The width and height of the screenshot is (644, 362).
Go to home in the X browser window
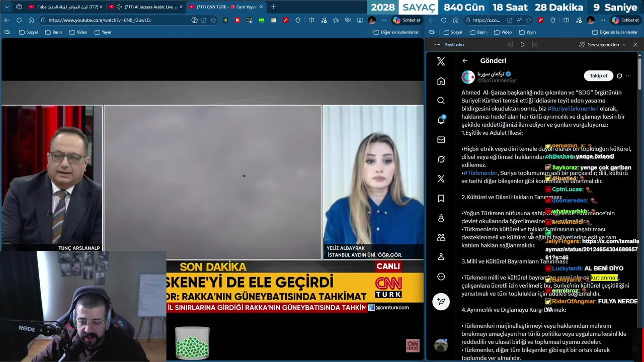pyautogui.click(x=455, y=20)
